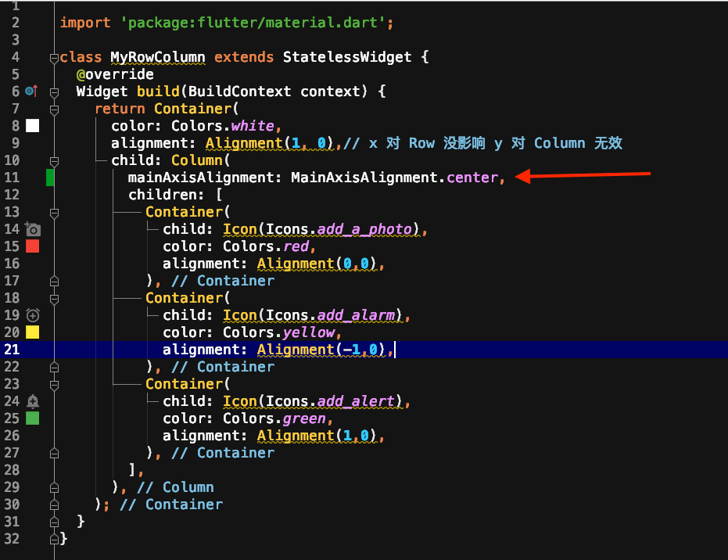The width and height of the screenshot is (728, 560).
Task: Open the green color swatch on line 25
Action: click(33, 418)
